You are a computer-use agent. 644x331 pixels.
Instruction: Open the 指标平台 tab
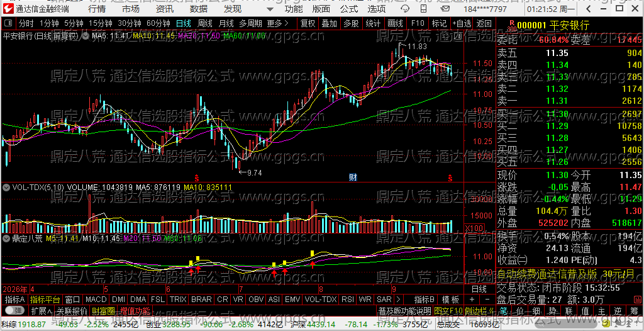(x=45, y=300)
